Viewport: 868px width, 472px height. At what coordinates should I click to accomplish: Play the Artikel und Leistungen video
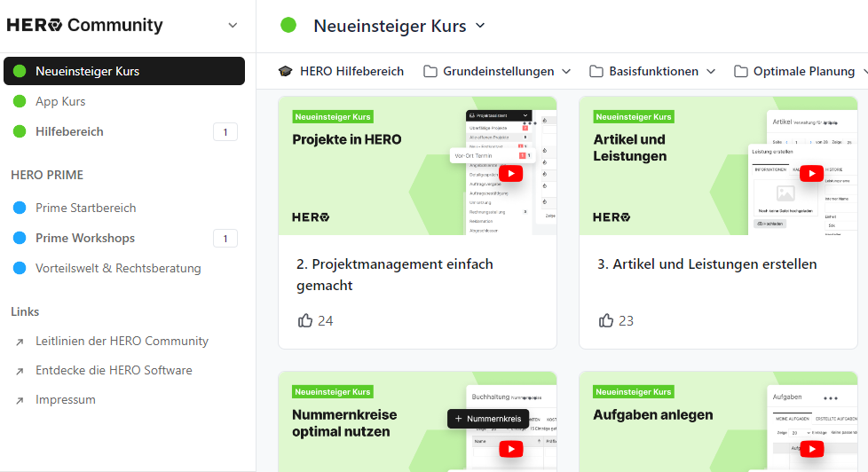tap(811, 174)
